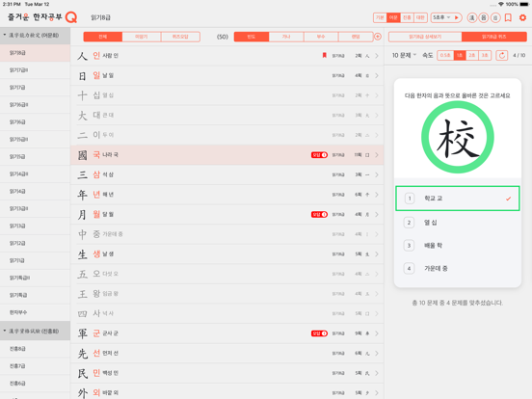Switch to the 읽기8급 퀴즈 tab
The height and width of the screenshot is (399, 532).
pyautogui.click(x=494, y=37)
